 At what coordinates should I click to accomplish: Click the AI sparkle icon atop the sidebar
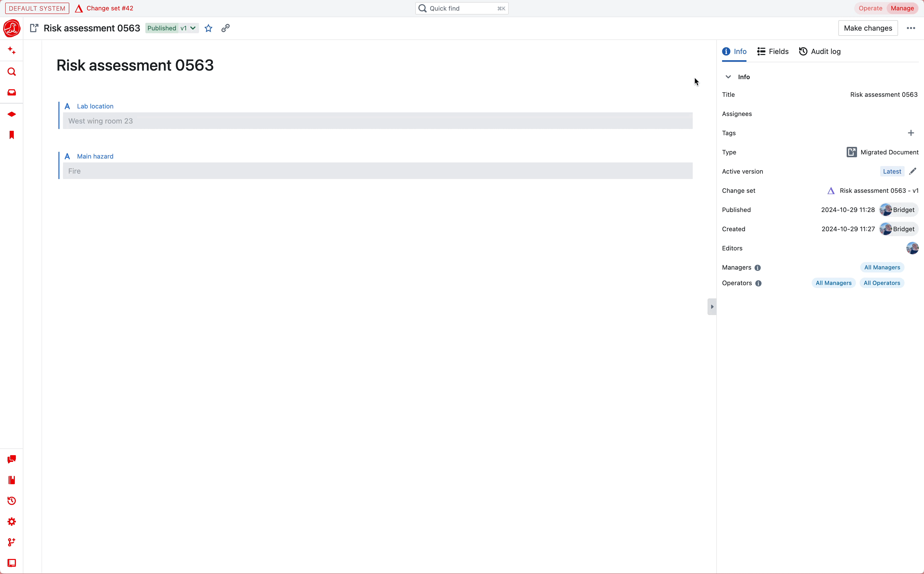click(12, 50)
